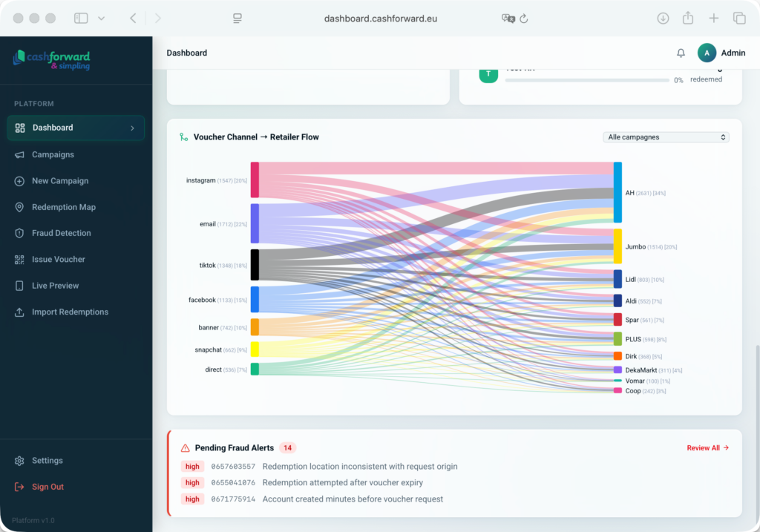Click the New Campaign plus icon
Screen dimensions: 760x532
(19, 181)
